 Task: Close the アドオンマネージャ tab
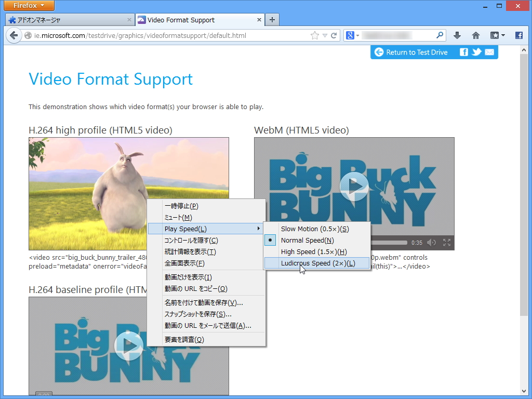click(129, 20)
